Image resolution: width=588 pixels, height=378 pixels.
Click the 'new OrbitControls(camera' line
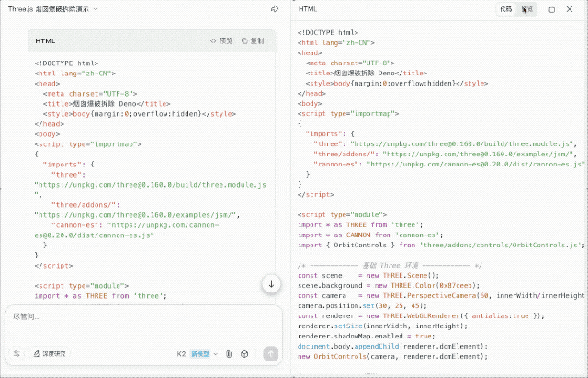coord(392,357)
